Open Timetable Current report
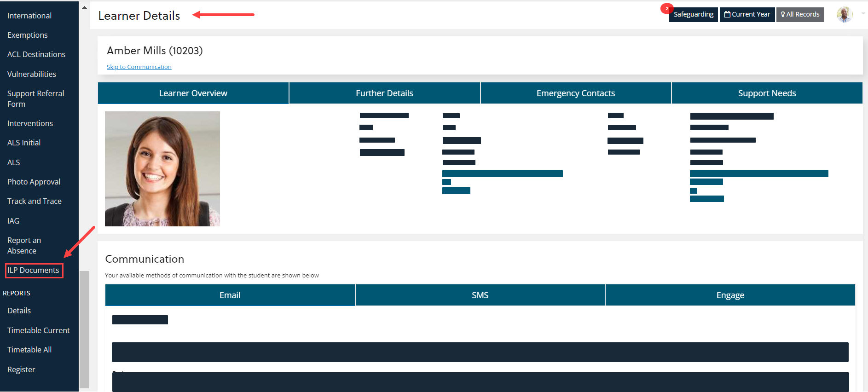This screenshot has height=392, width=868. [x=39, y=330]
